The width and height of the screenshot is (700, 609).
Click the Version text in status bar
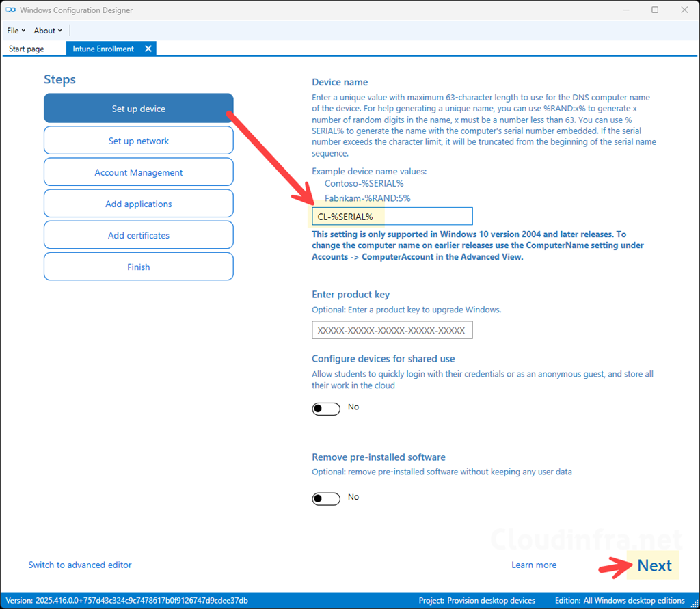(126, 601)
